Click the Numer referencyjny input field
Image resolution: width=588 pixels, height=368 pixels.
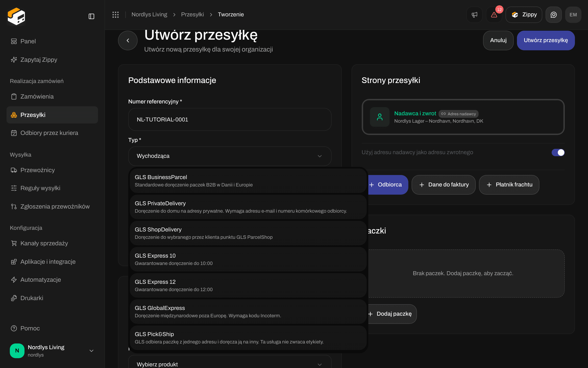coord(230,120)
